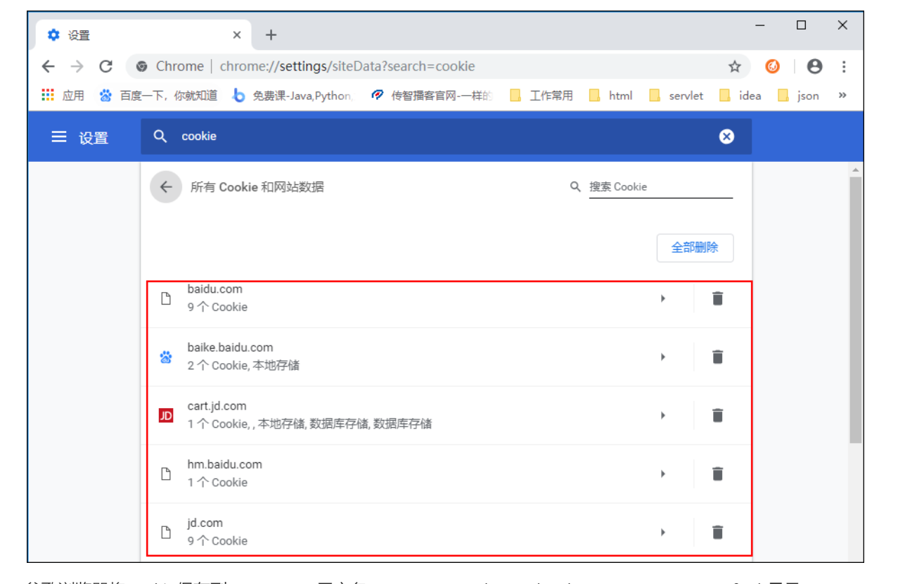This screenshot has width=924, height=584.
Task: Click the baidu.com site name
Action: click(214, 288)
